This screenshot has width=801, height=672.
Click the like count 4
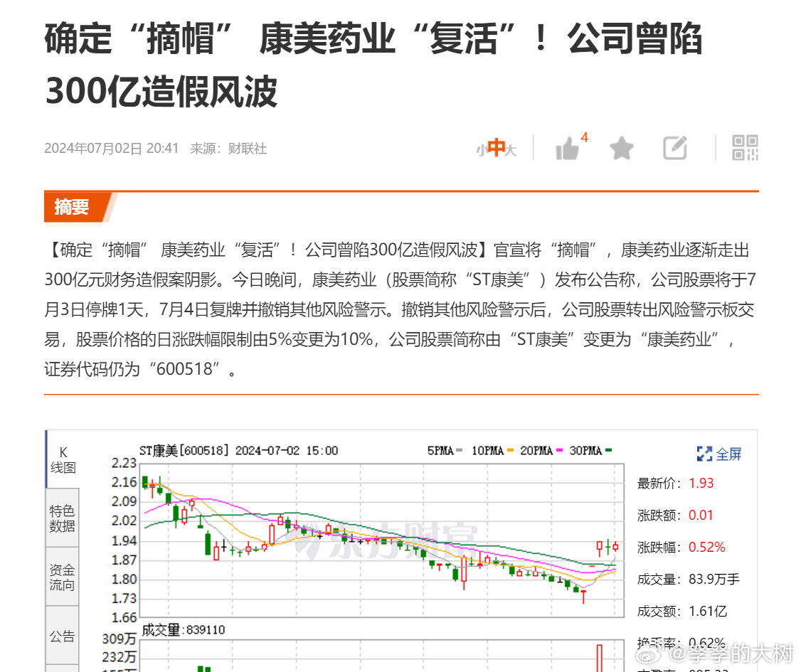[585, 137]
